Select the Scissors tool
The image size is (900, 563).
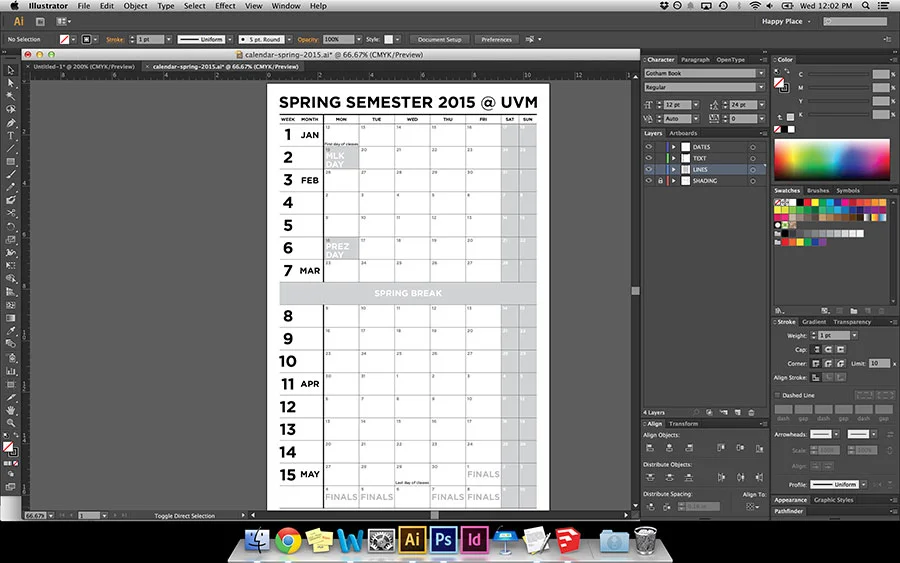tap(10, 213)
